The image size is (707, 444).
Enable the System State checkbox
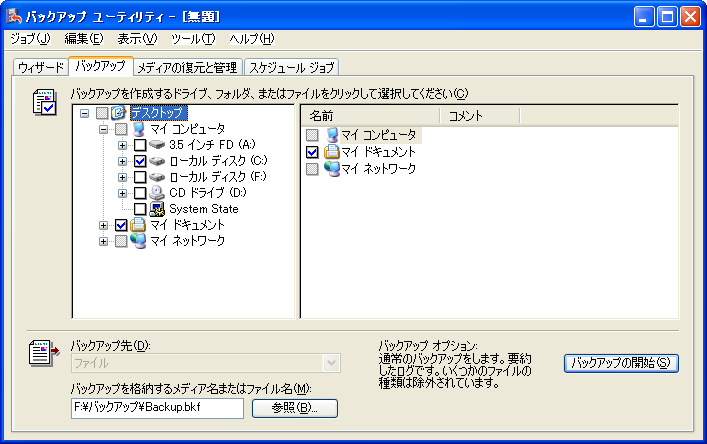[x=140, y=209]
